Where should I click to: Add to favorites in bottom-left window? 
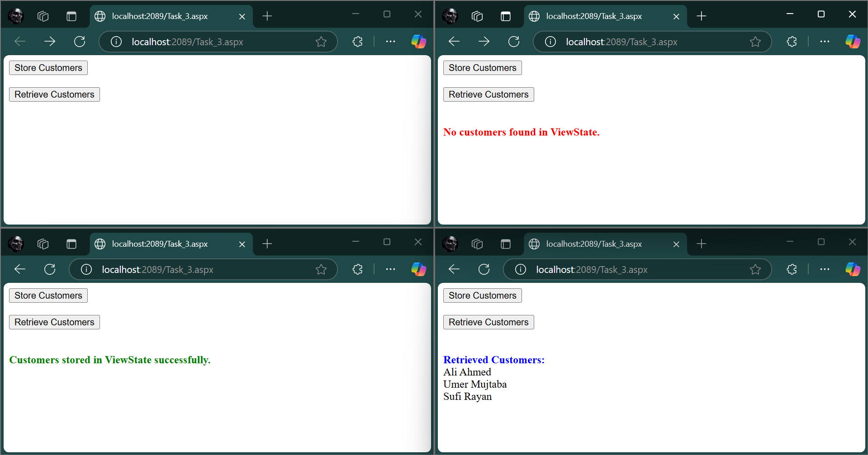(321, 269)
